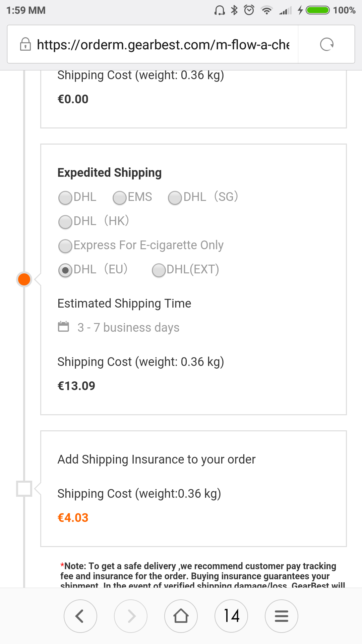Image resolution: width=362 pixels, height=644 pixels.
Task: Open the tab switcher showing 14 tabs
Action: [231, 616]
